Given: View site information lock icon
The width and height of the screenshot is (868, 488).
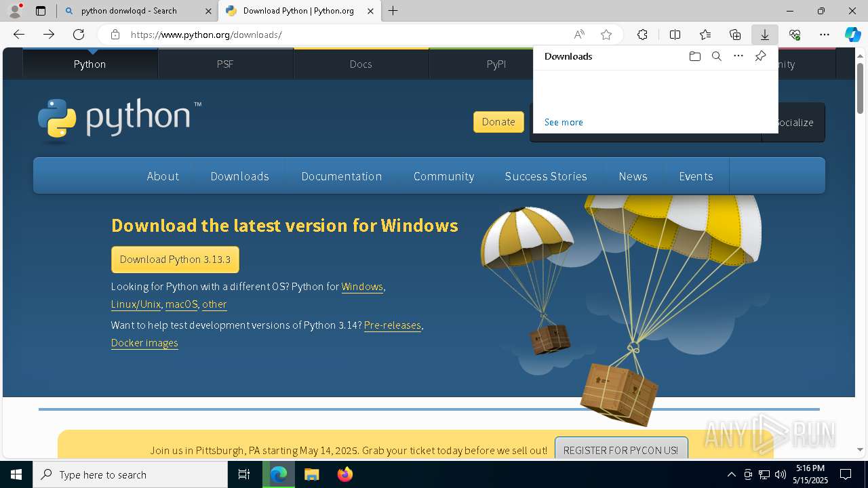Looking at the screenshot, I should coord(115,35).
